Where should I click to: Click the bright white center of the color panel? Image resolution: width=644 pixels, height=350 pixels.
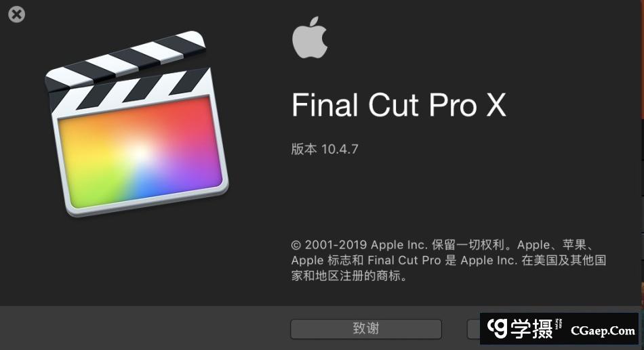tap(139, 152)
